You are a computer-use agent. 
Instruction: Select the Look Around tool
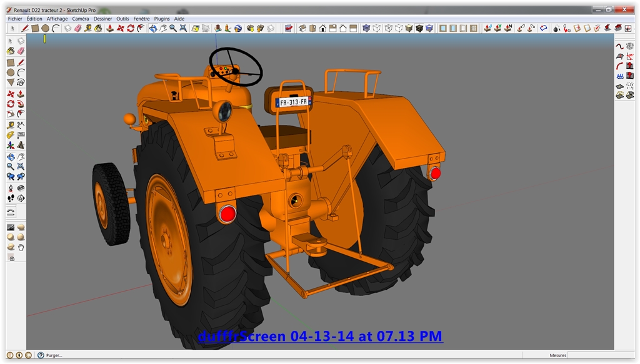(x=21, y=189)
